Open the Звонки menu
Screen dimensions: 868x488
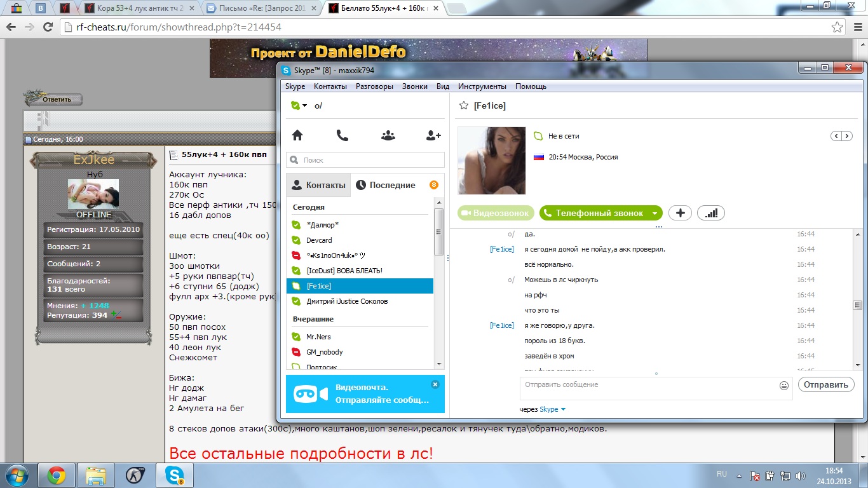(x=415, y=86)
